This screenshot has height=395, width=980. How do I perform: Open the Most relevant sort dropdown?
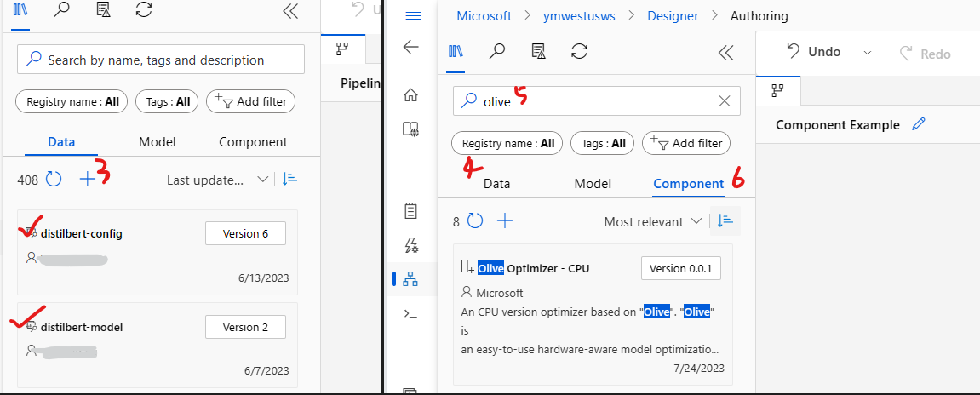tap(652, 221)
